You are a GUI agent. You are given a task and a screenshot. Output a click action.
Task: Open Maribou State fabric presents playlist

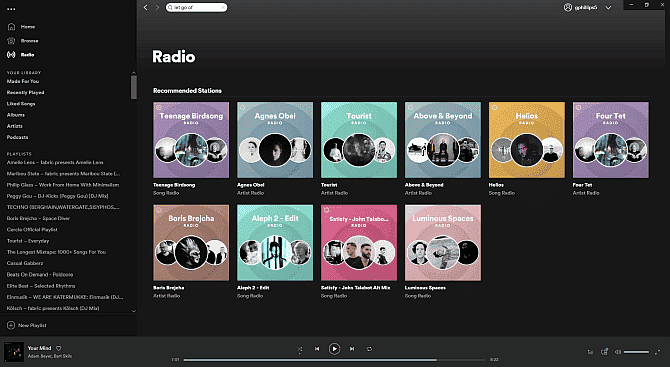tap(63, 173)
